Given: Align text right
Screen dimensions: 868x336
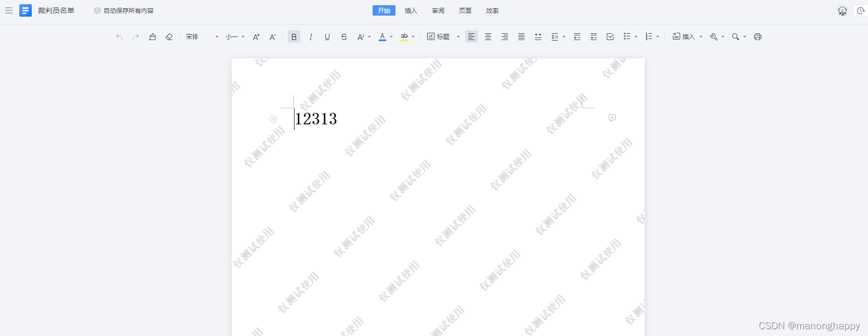Looking at the screenshot, I should (505, 37).
